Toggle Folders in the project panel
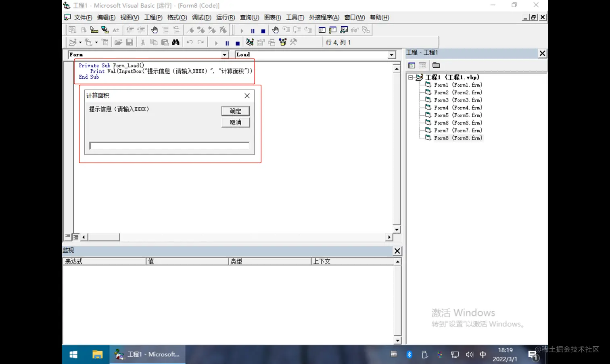Screen dimensions: 610x364 click(436, 65)
